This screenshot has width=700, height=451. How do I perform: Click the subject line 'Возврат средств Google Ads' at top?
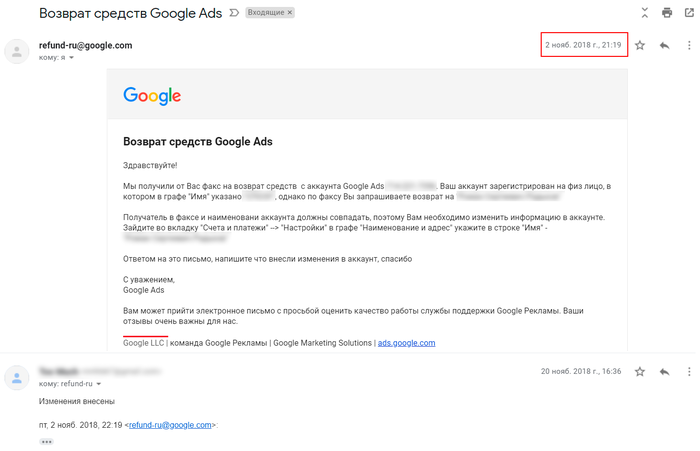point(130,13)
